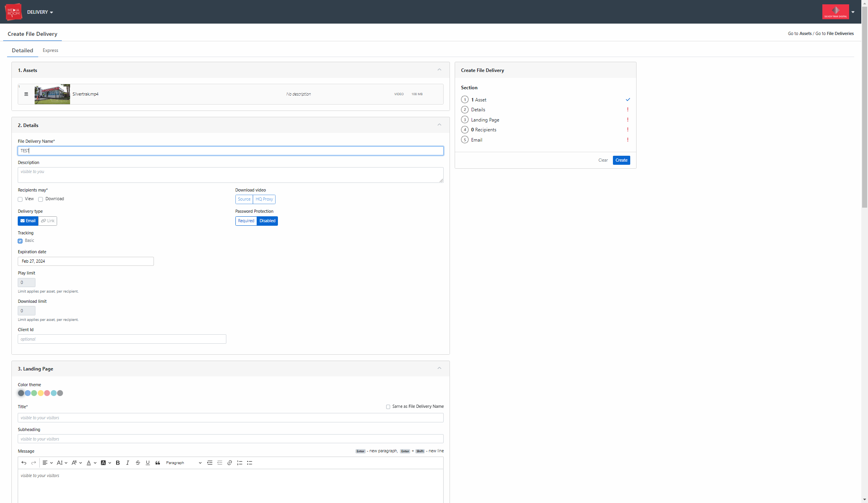Check Same as File Delivery Name

(388, 407)
